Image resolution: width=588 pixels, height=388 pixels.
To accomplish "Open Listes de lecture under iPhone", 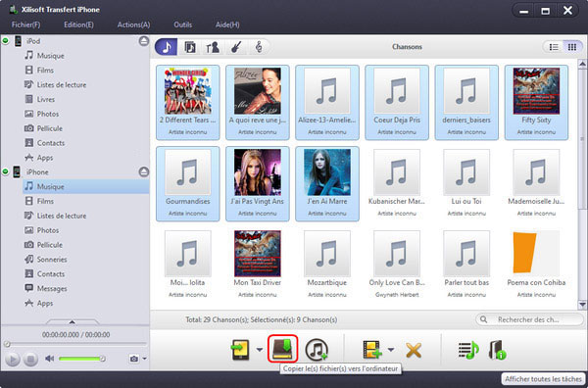I will tap(62, 216).
